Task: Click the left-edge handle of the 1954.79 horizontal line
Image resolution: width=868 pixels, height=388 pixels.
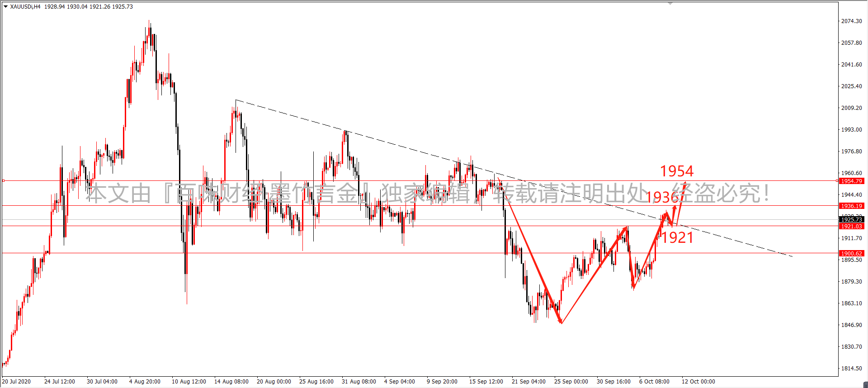Action: coord(3,181)
